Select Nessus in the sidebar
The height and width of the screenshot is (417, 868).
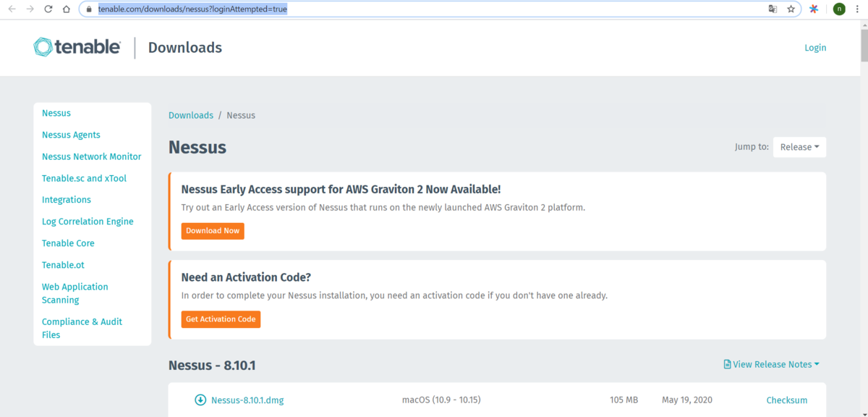[x=56, y=113]
